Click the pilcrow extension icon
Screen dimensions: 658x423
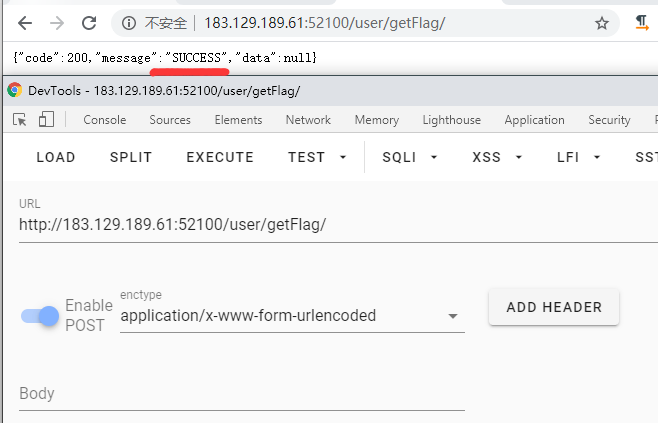click(642, 22)
